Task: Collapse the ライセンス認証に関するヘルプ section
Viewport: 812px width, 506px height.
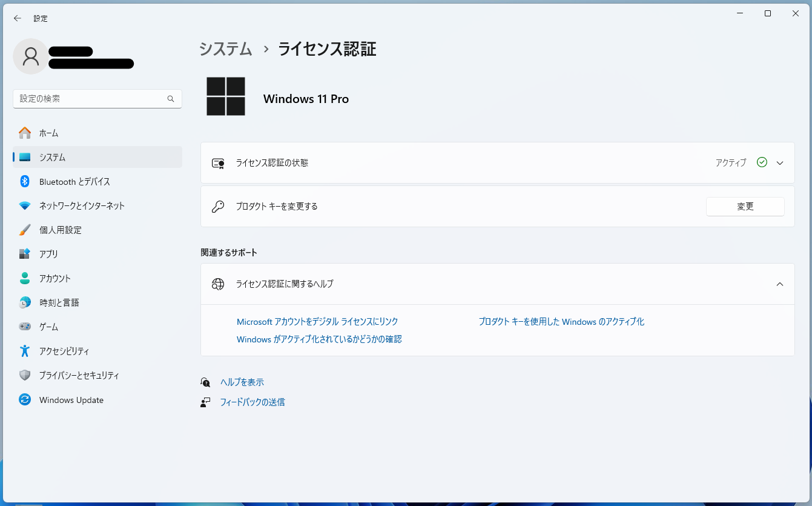Action: pos(780,284)
